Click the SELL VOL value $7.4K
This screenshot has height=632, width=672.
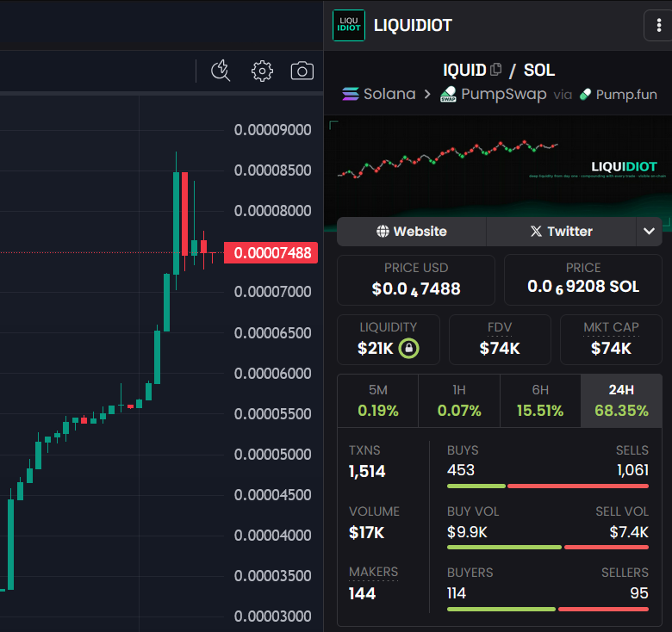629,532
